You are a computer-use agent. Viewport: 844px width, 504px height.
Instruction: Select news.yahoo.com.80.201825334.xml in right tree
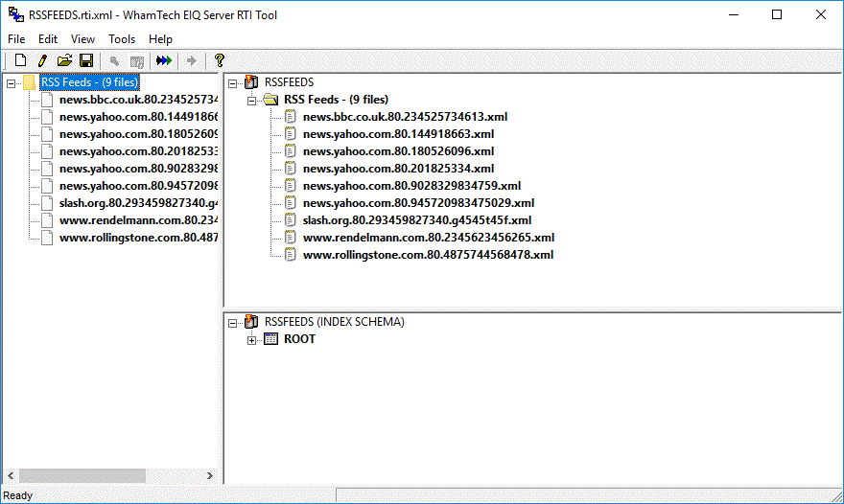(x=398, y=168)
